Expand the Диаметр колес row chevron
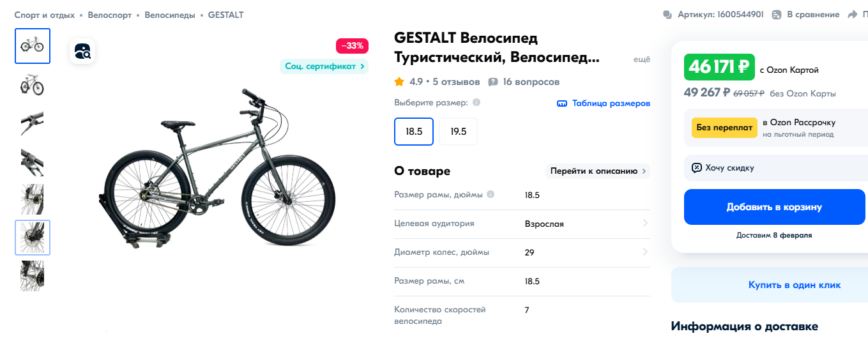Image resolution: width=868 pixels, height=343 pixels. point(645,252)
